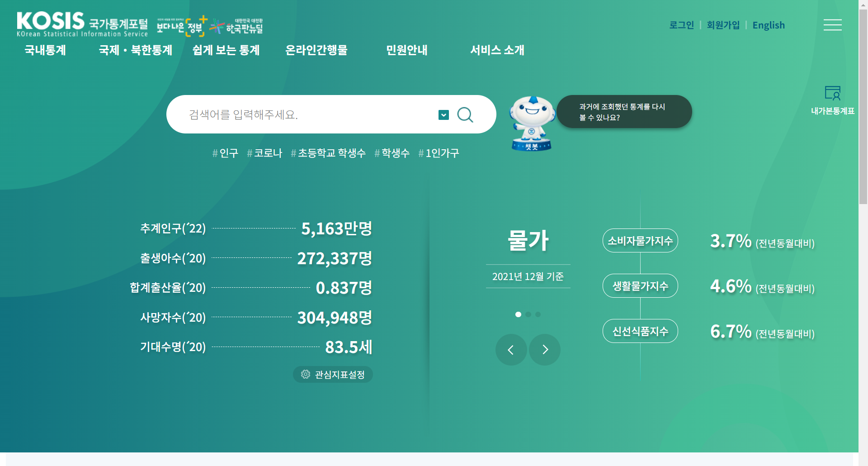Screen dimensions: 868x466
Task: Click the 4.6% living price value
Action: 731,286
